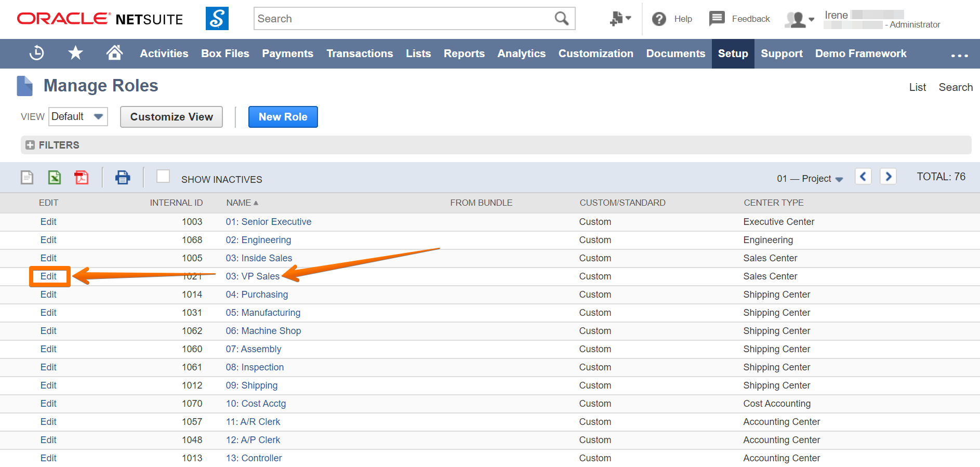Click the List link
The width and height of the screenshot is (980, 467).
[x=917, y=87]
